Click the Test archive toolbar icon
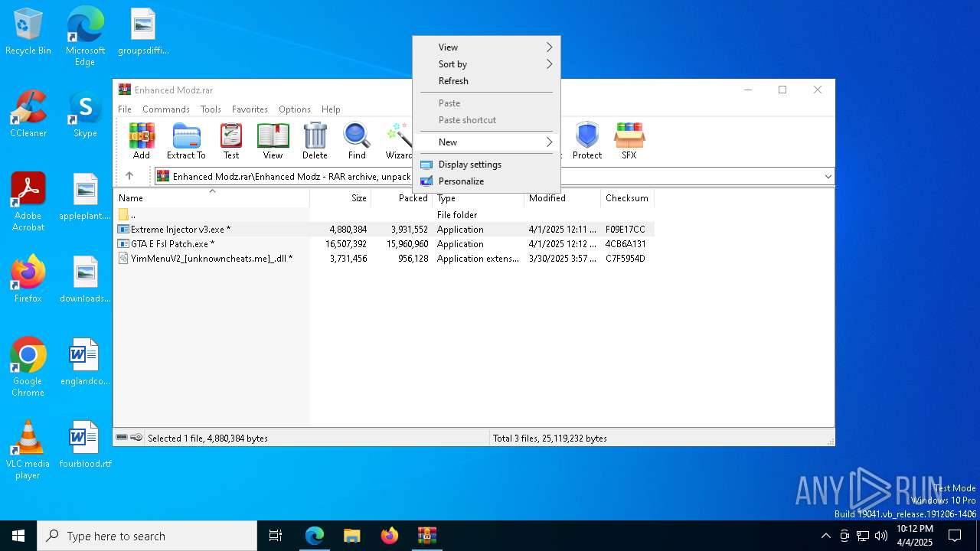The width and height of the screenshot is (980, 551). [x=231, y=141]
